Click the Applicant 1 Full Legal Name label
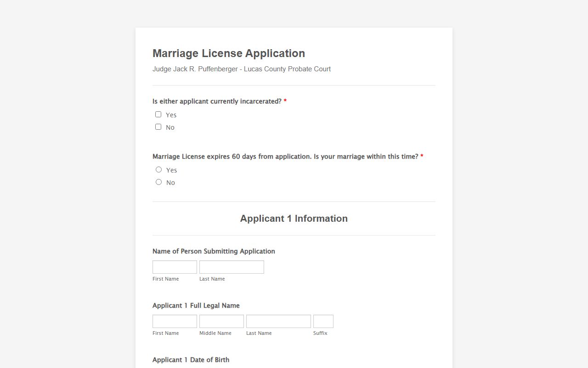The image size is (588, 368). pyautogui.click(x=196, y=305)
